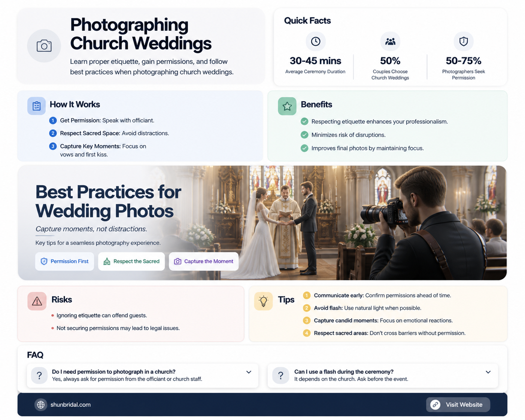Expand the flash during ceremony FAQ chevron
The image size is (525, 420).
[488, 372]
